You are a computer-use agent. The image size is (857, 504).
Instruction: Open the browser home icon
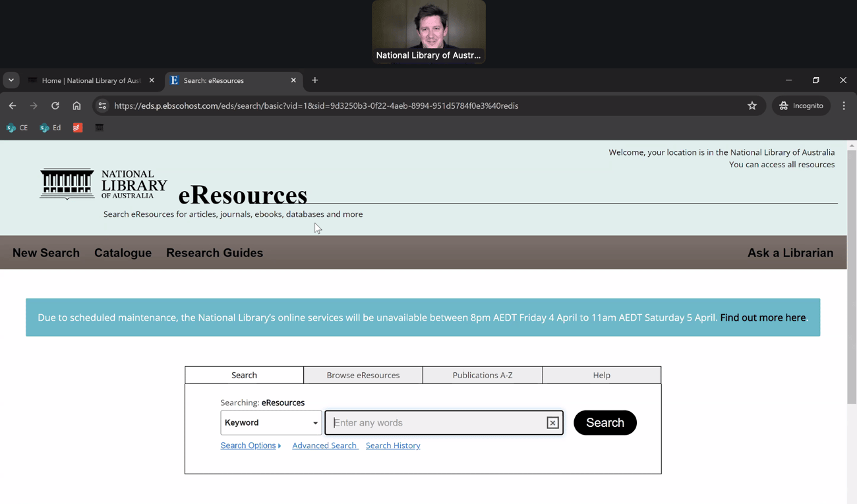tap(76, 105)
